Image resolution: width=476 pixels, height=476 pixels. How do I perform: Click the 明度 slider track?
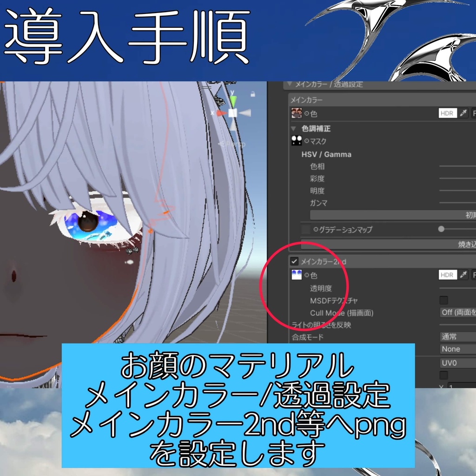[457, 191]
